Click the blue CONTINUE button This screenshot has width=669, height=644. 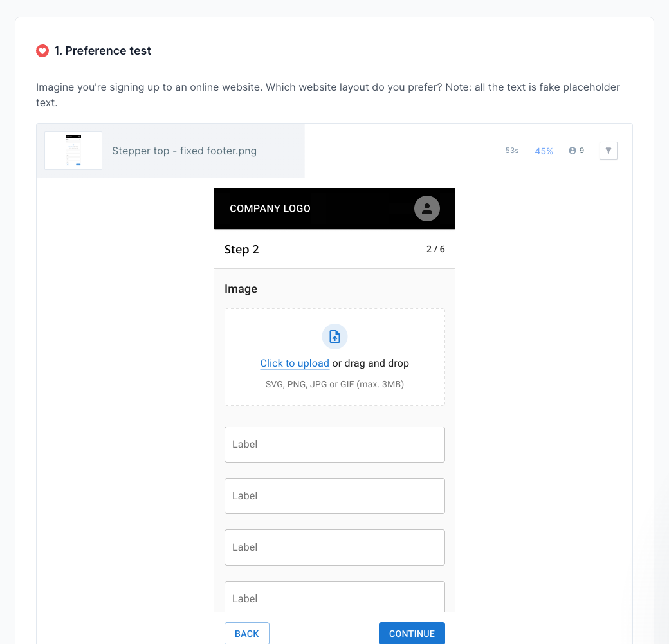[412, 633]
